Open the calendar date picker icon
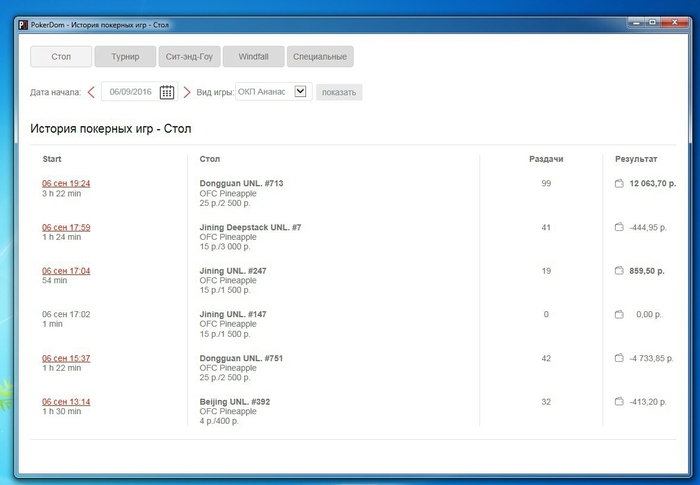700x485 pixels. (x=167, y=92)
